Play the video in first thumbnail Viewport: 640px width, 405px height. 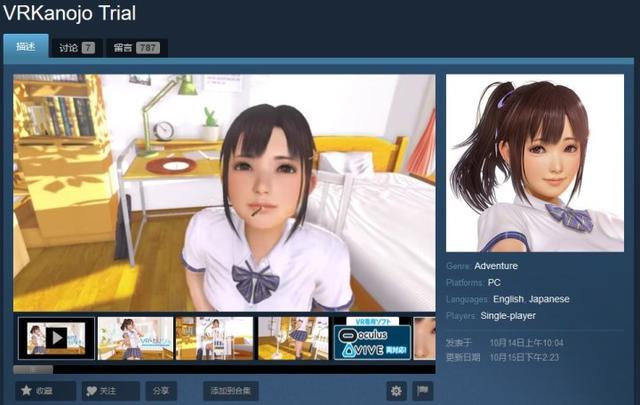[56, 338]
